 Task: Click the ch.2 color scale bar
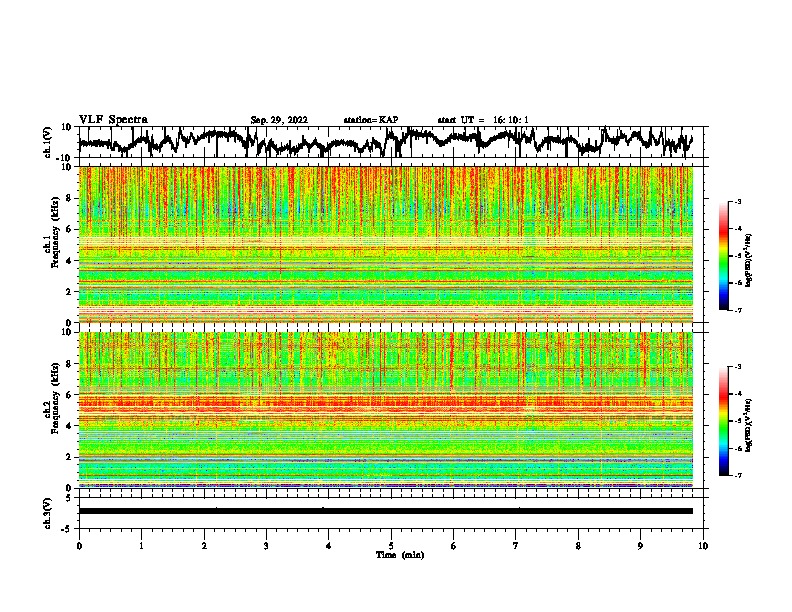coord(724,421)
